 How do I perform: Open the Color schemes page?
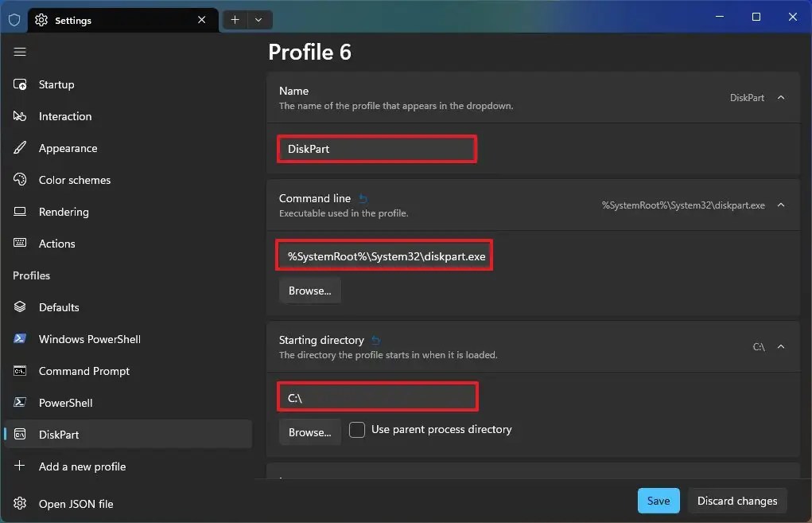coord(74,180)
